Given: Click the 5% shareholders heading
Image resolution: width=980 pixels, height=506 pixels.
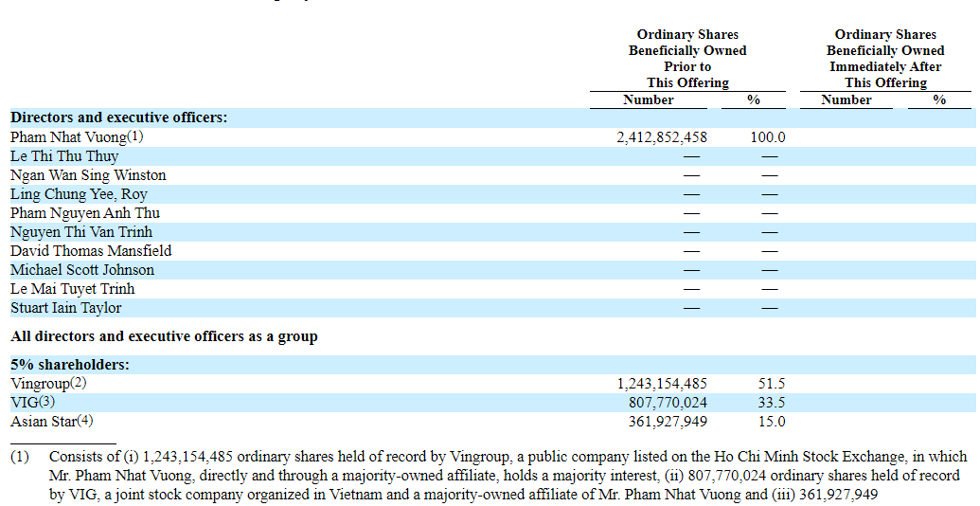Looking at the screenshot, I should (70, 365).
